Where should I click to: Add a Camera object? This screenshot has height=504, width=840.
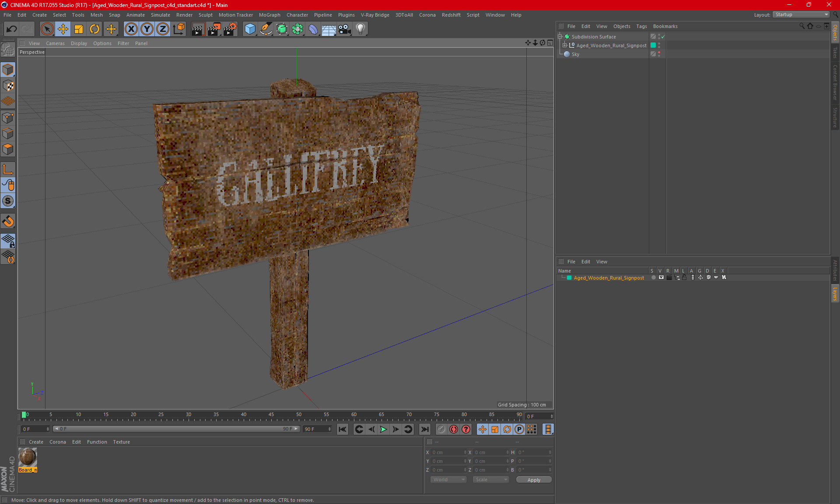click(x=345, y=29)
